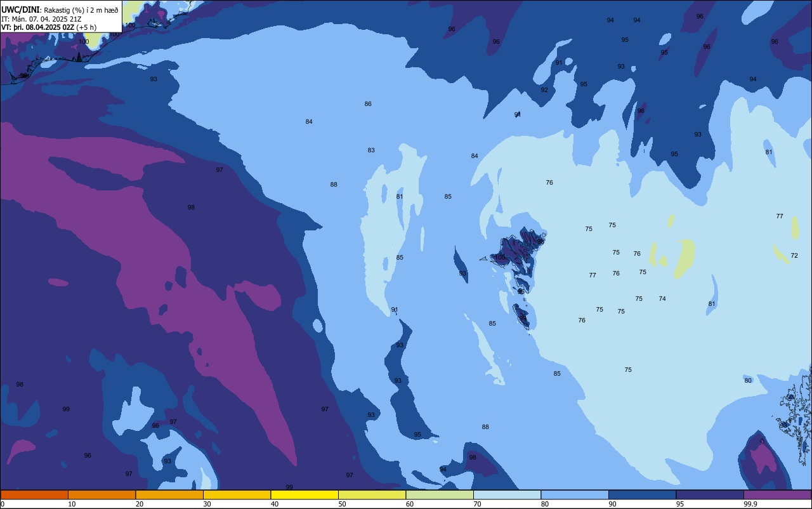This screenshot has height=509, width=812.
Task: Select the 20–30 amber legend swatch
Action: [169, 494]
